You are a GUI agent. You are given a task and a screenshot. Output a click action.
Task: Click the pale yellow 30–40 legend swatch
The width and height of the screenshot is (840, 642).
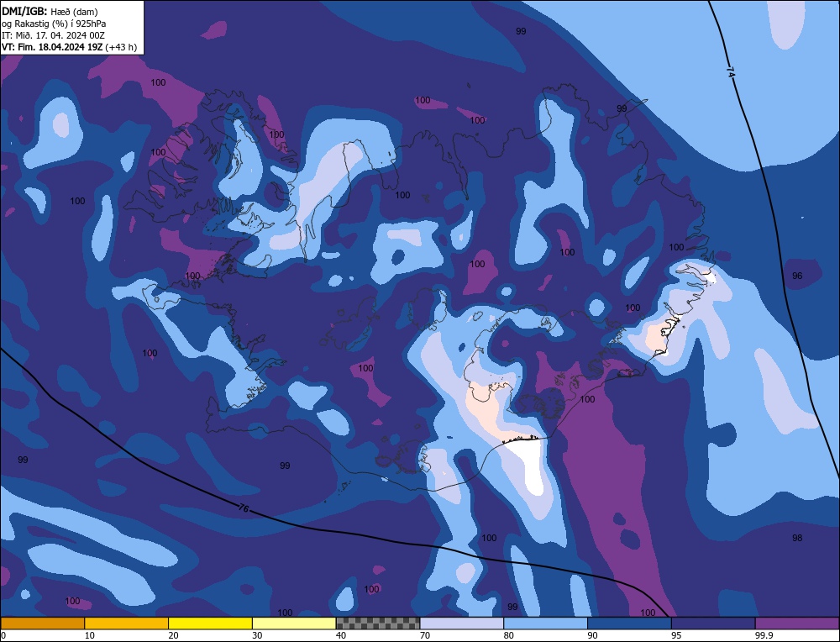294,624
